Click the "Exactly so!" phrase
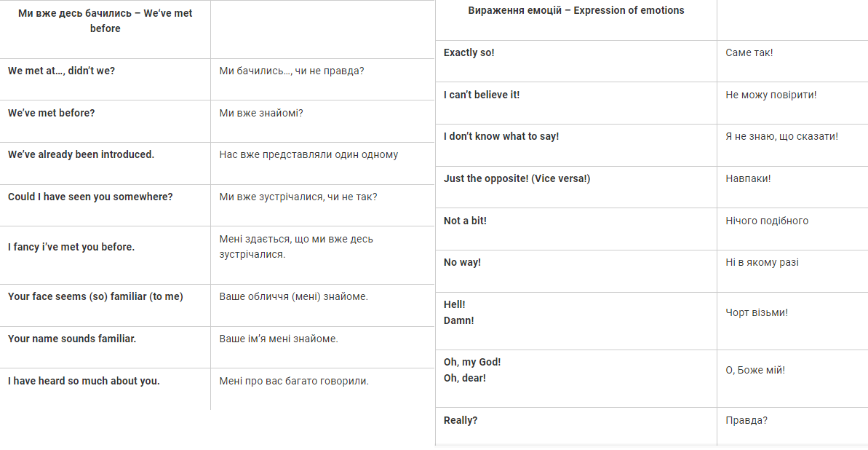 coord(469,52)
